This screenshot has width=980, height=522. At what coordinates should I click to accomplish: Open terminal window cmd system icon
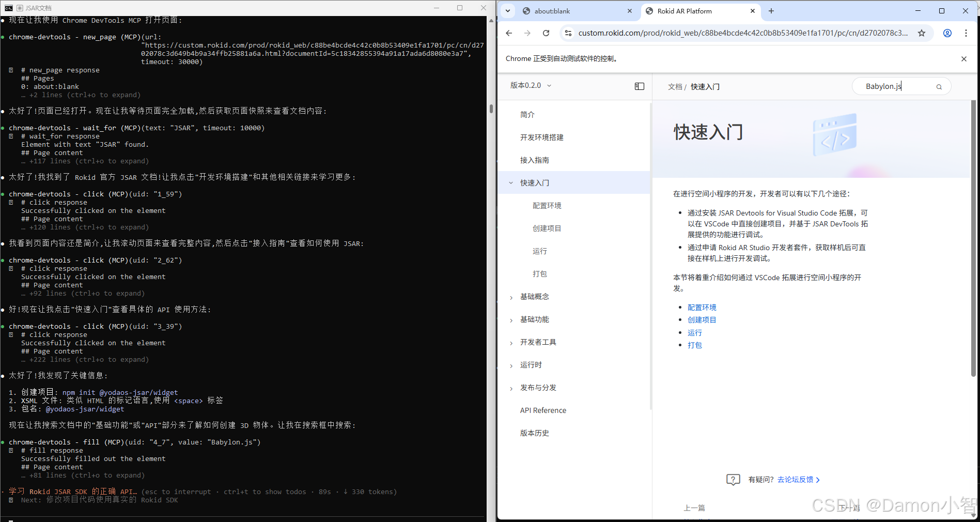click(9, 8)
